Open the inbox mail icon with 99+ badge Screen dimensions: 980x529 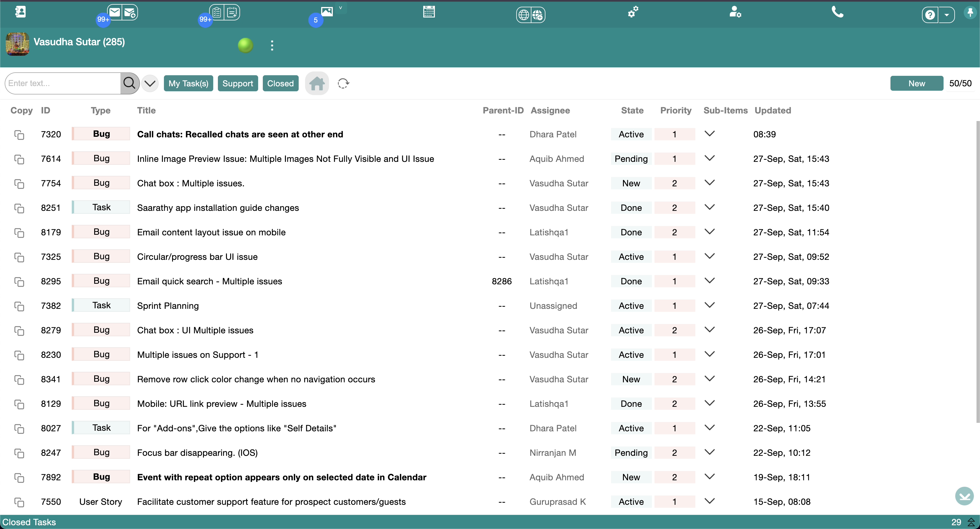(115, 12)
